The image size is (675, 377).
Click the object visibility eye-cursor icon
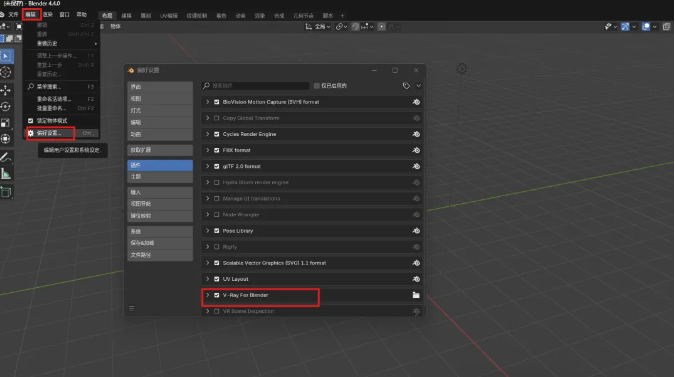point(608,27)
